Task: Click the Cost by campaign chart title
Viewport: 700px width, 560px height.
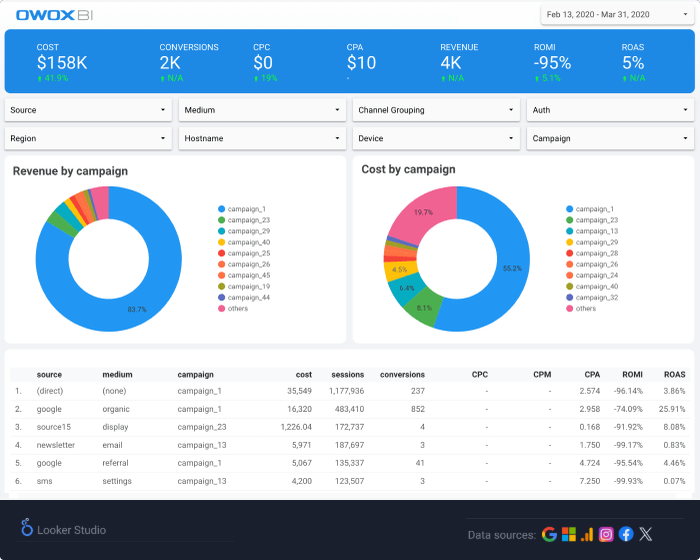Action: tap(408, 170)
